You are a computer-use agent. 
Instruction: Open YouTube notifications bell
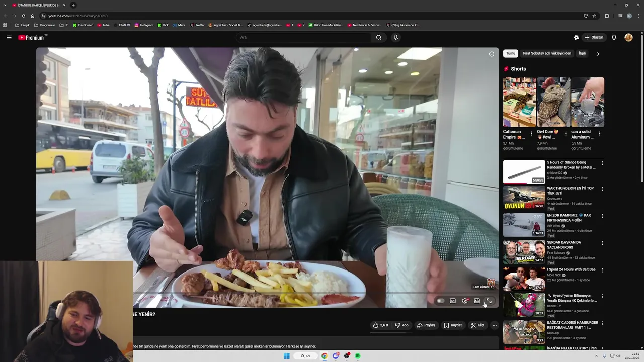614,37
